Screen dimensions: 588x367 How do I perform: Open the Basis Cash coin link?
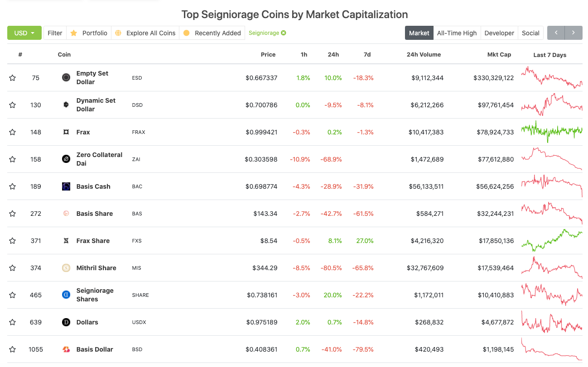click(x=93, y=186)
